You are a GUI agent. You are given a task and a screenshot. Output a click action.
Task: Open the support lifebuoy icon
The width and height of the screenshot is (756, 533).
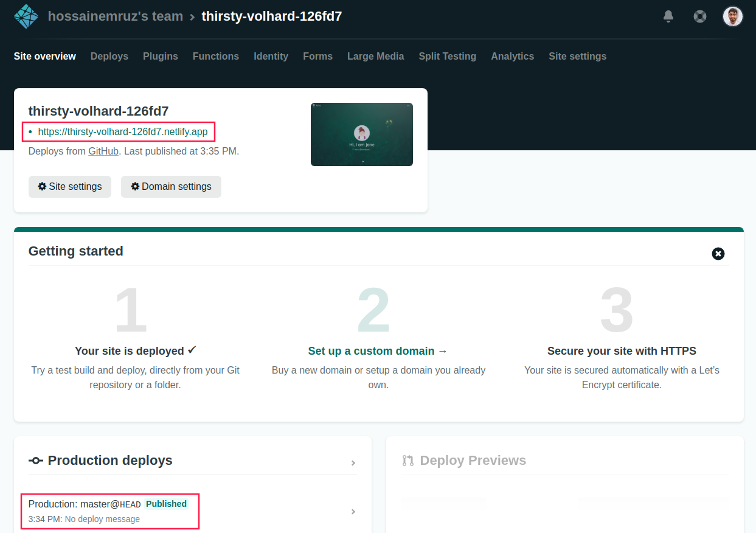[x=700, y=16]
